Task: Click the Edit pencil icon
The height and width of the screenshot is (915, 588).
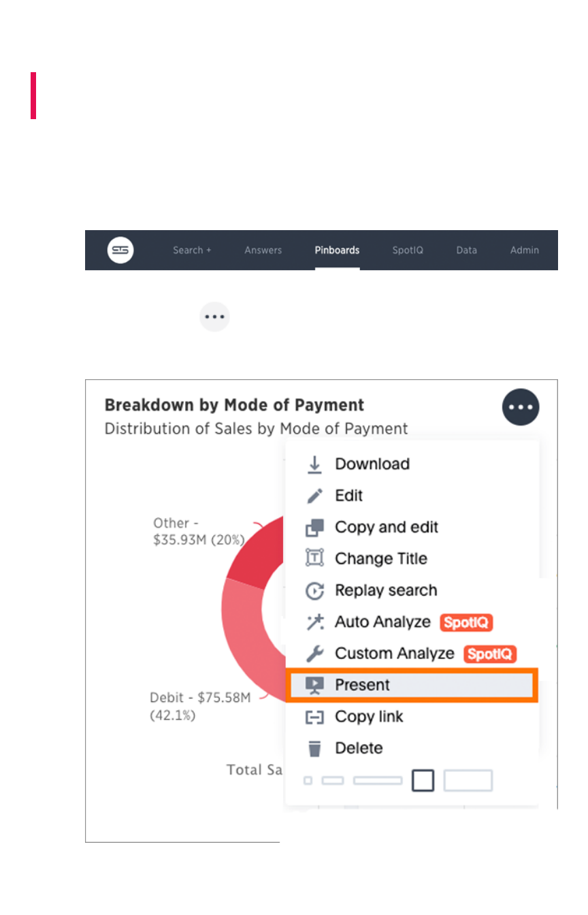Action: tap(314, 496)
